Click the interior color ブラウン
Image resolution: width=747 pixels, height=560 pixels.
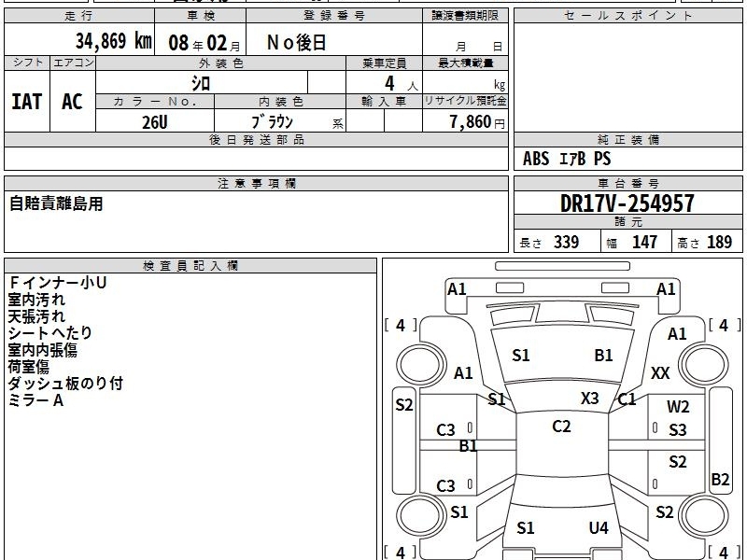[272, 122]
